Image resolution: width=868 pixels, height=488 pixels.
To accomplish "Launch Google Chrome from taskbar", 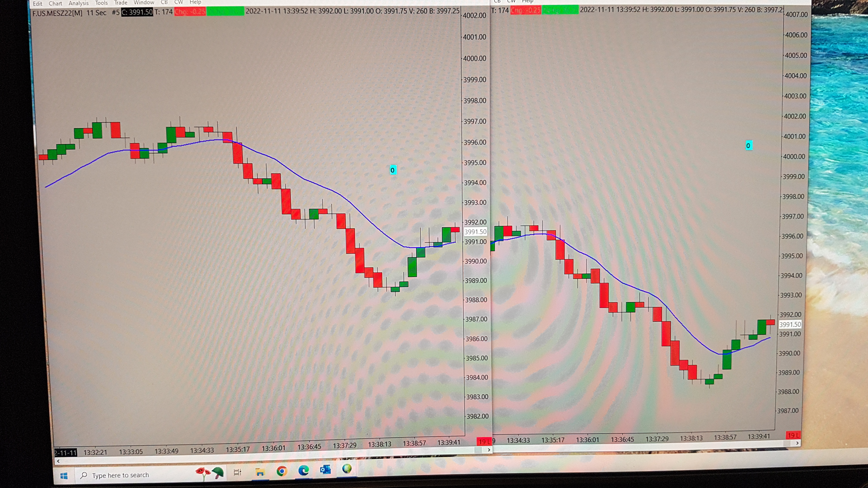I will (x=282, y=471).
